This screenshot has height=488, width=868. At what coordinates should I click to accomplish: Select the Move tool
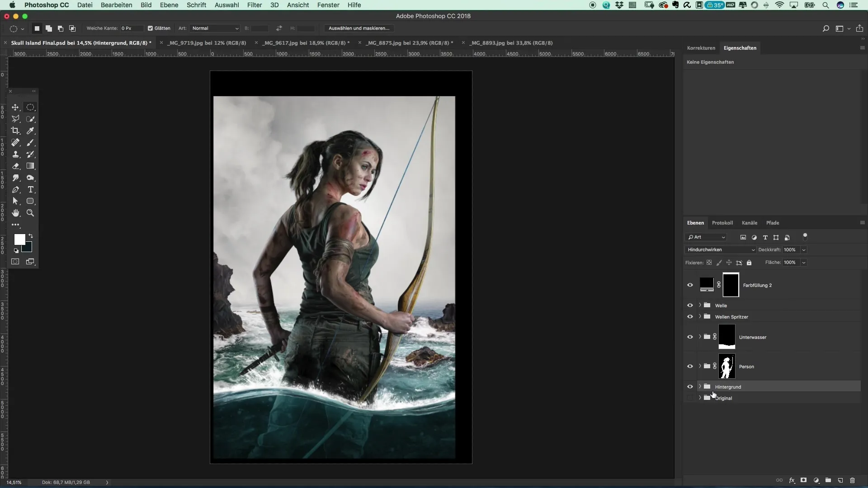click(15, 107)
